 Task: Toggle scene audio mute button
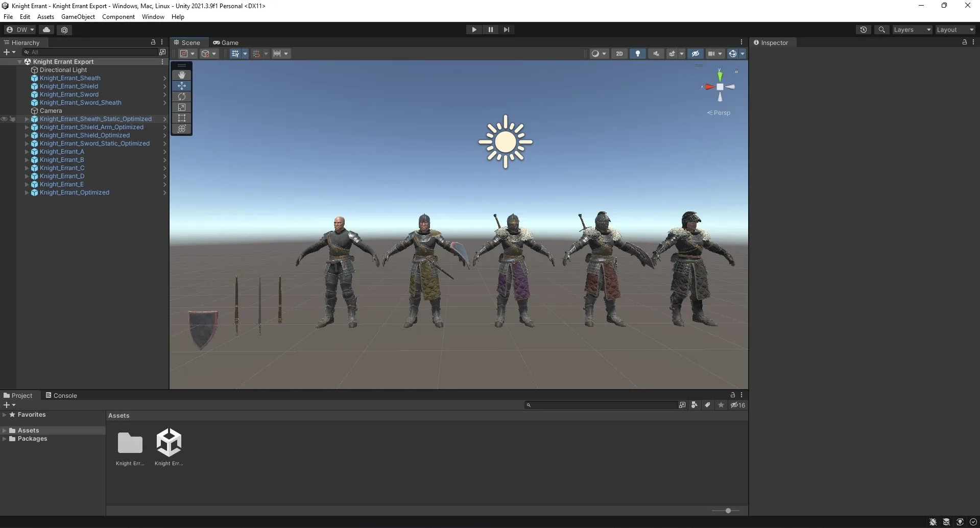tap(656, 54)
